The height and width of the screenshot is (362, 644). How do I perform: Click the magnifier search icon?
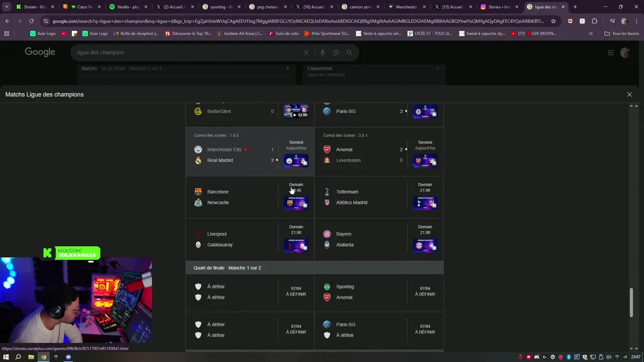coord(349,52)
